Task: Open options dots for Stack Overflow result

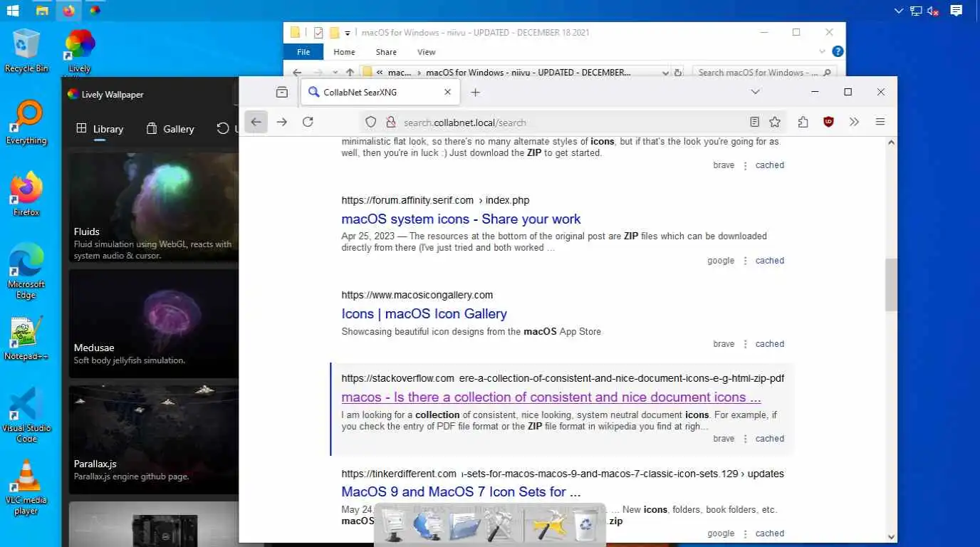Action: [x=745, y=439]
